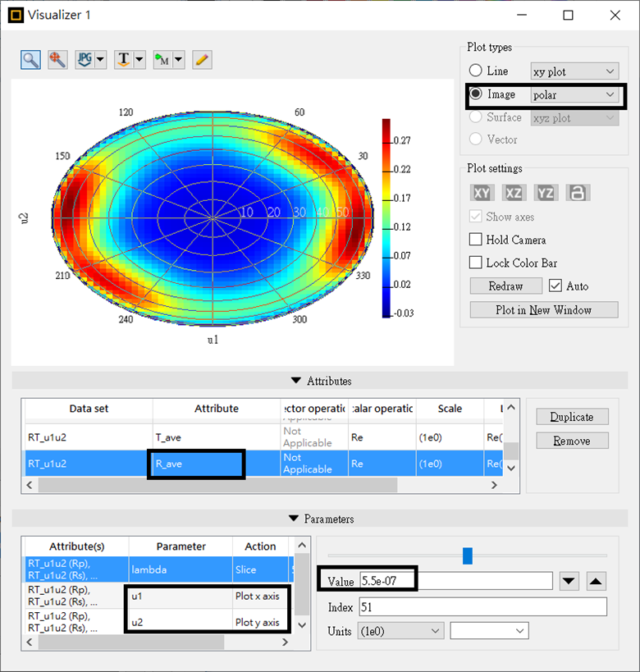Screen dimensions: 640x672
Task: Enable the Hold Camera checkbox
Action: (475, 239)
